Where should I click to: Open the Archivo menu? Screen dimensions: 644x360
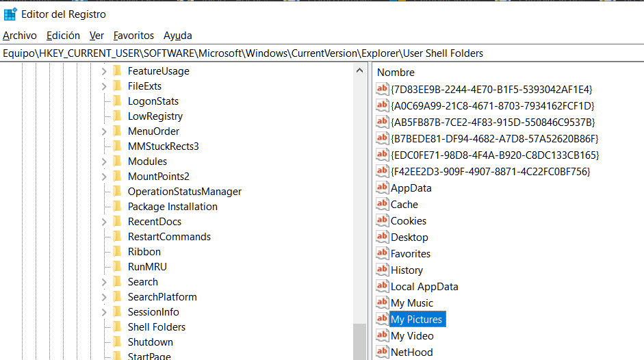point(20,36)
